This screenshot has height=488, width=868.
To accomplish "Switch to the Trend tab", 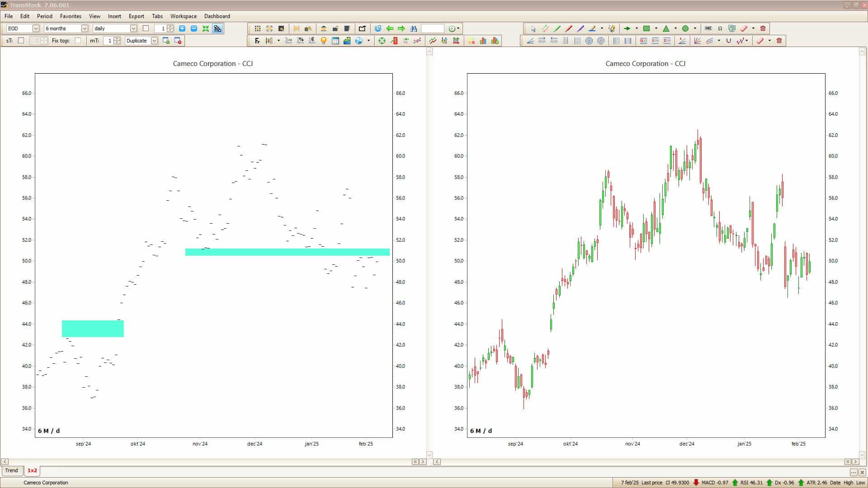I will pos(12,470).
